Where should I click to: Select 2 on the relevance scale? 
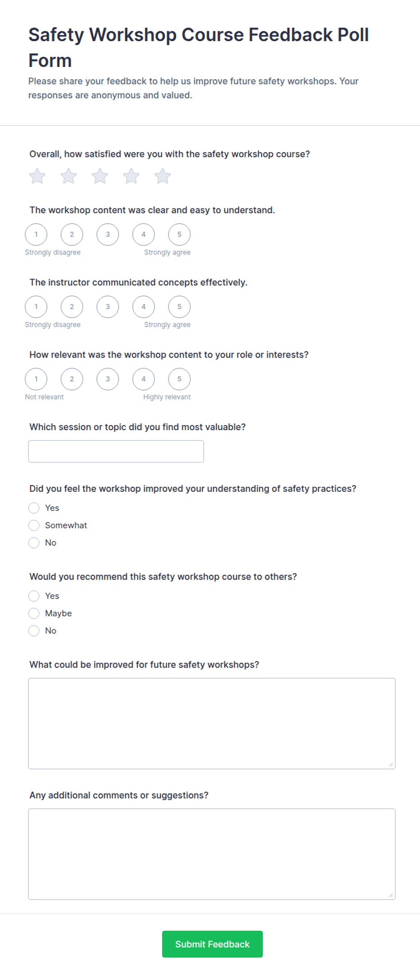click(72, 379)
